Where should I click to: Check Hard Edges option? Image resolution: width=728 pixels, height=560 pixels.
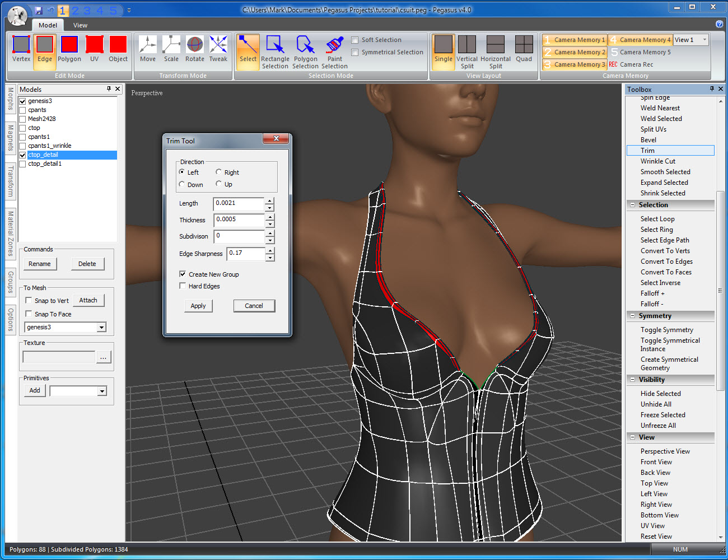(183, 286)
